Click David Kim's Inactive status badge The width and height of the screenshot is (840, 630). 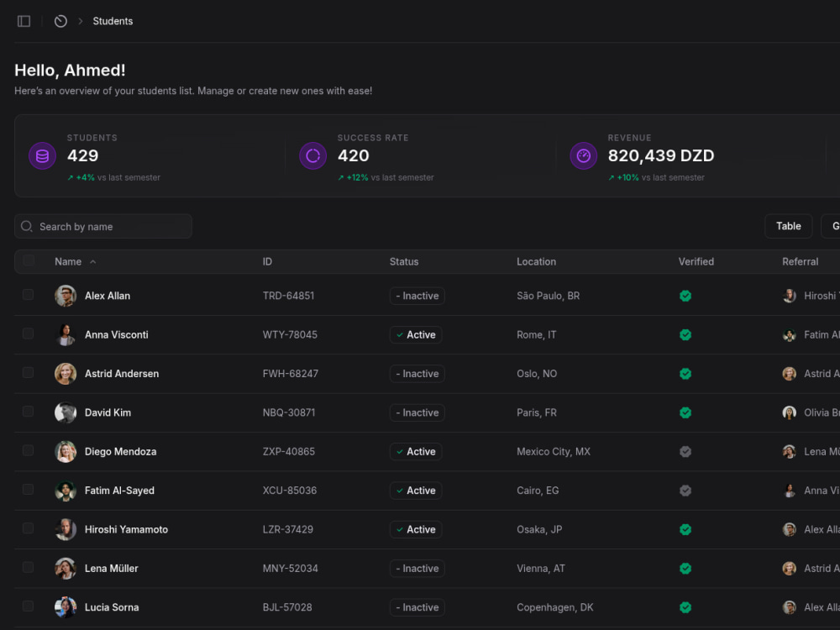[x=417, y=412]
